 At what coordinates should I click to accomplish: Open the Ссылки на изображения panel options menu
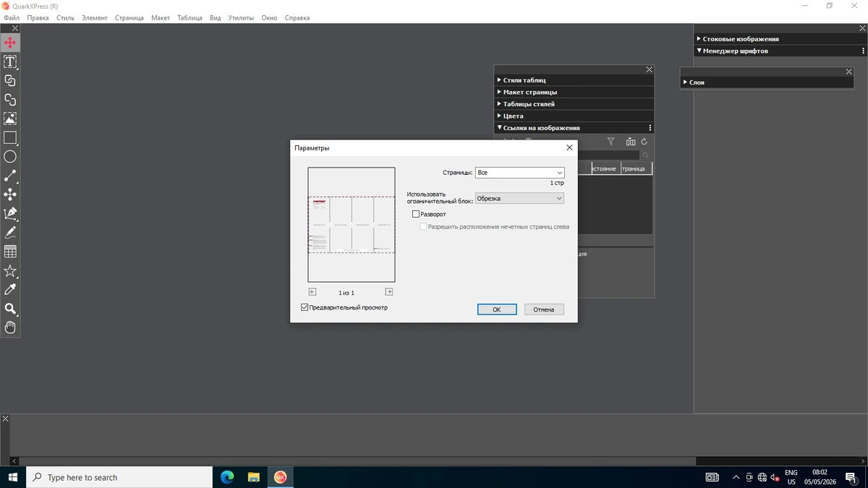(x=650, y=128)
